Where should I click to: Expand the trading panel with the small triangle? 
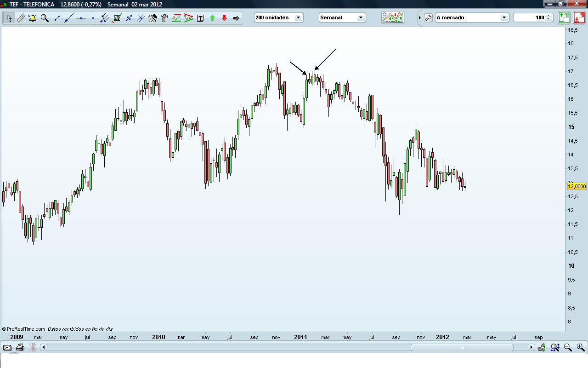coord(419,18)
